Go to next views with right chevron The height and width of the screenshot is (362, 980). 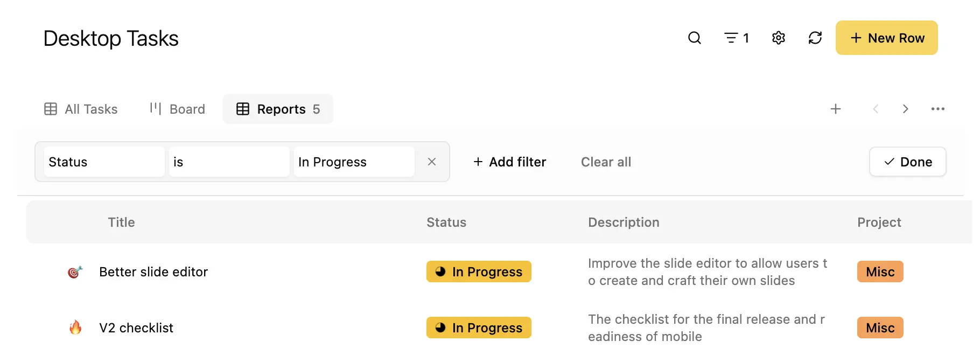[906, 109]
